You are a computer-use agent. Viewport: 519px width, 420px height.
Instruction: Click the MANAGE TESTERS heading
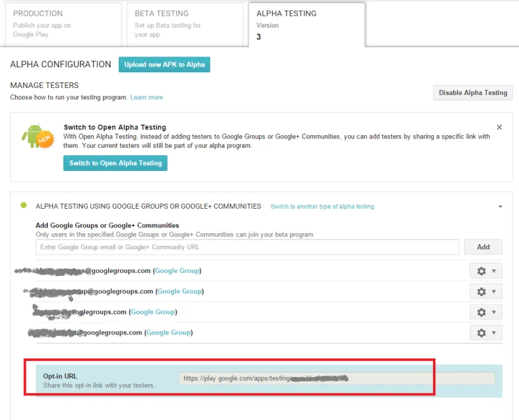[45, 86]
